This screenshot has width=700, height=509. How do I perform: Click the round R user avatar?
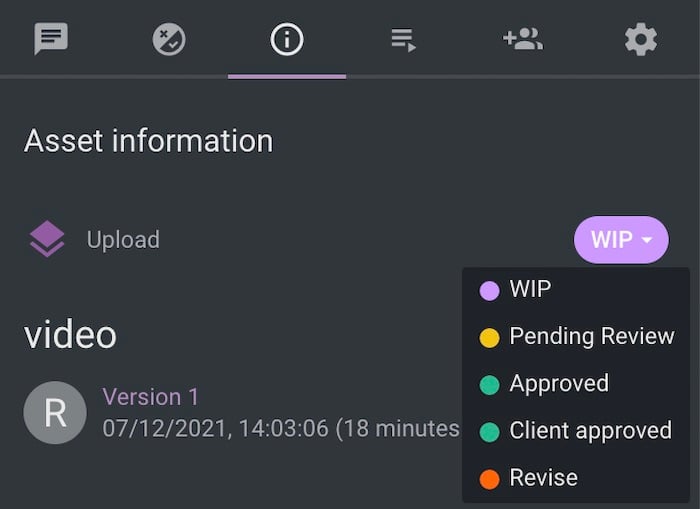[x=55, y=413]
